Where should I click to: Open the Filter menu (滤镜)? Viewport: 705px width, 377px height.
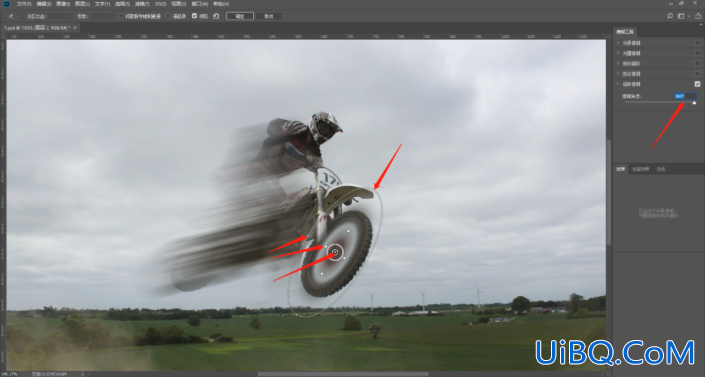click(x=142, y=4)
